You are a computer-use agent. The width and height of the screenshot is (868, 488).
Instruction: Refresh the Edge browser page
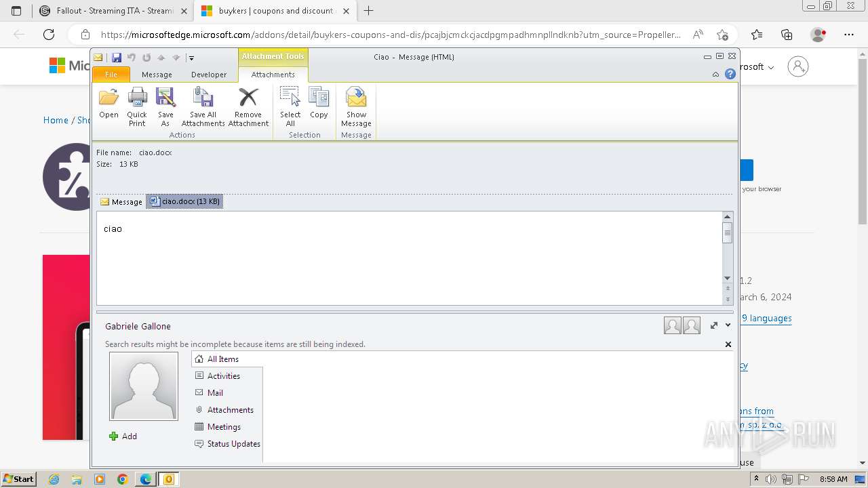tap(49, 35)
